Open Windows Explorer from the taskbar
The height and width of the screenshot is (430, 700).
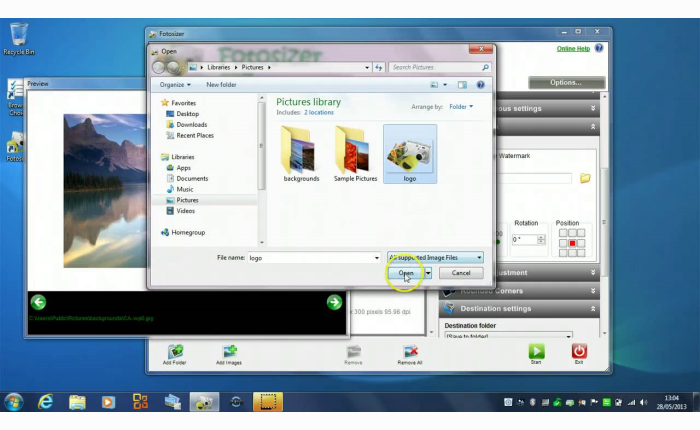tap(77, 402)
